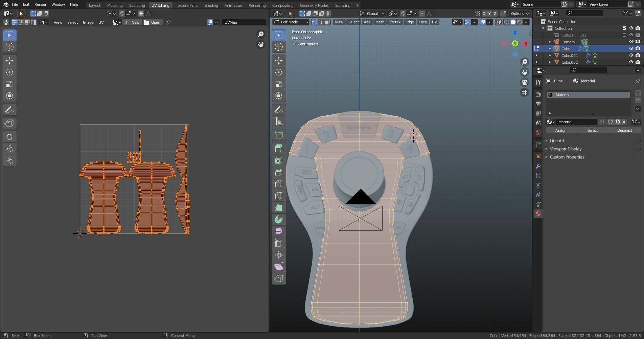This screenshot has width=644, height=339.
Task: Click the Assign material button
Action: [561, 130]
